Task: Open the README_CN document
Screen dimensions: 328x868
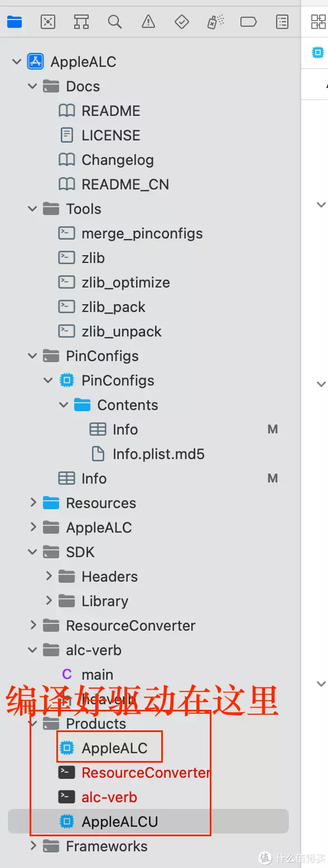Action: pos(125,184)
